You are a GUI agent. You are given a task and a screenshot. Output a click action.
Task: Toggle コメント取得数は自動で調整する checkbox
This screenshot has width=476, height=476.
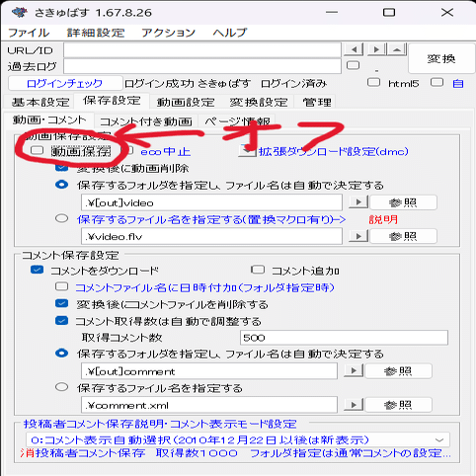61,320
